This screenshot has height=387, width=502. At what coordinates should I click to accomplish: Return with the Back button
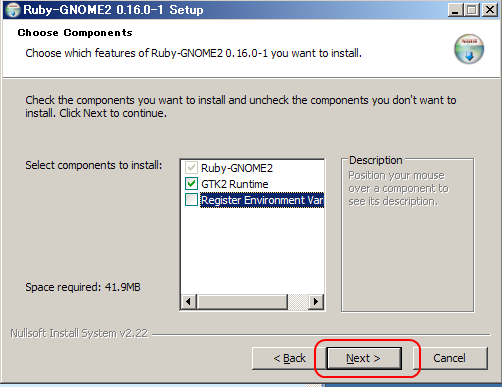289,358
